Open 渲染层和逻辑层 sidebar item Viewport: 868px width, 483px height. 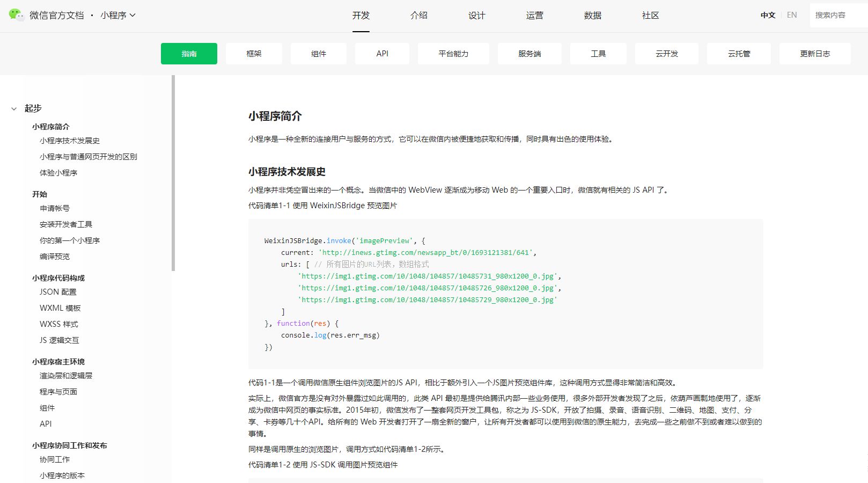click(x=66, y=376)
